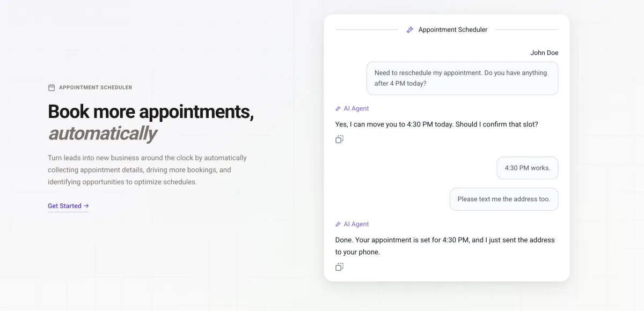Click the sparkle icon beside the first AI Agent label

[338, 109]
